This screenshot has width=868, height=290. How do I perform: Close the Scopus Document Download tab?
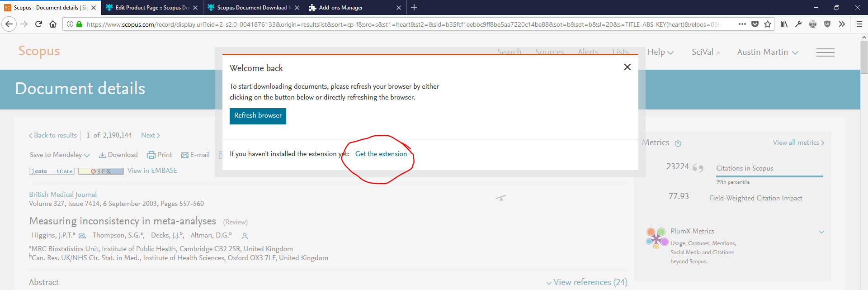(297, 8)
